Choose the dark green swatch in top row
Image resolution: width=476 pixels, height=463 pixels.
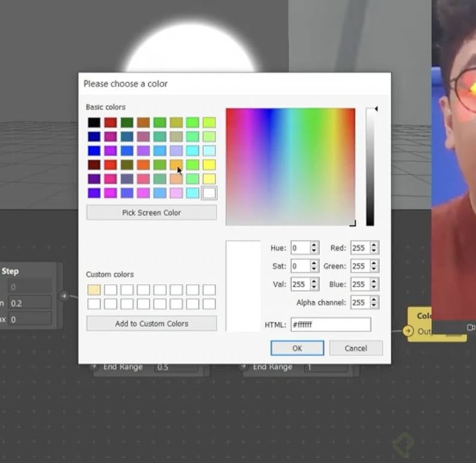(127, 123)
